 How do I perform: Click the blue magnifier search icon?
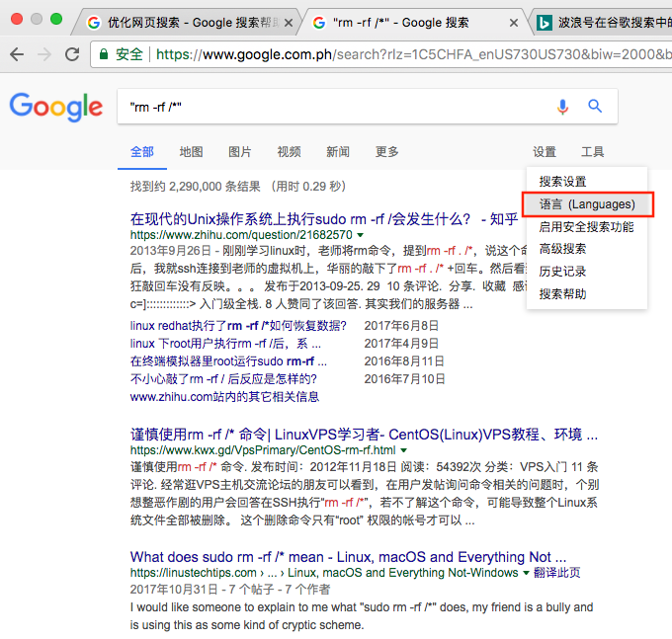point(595,106)
